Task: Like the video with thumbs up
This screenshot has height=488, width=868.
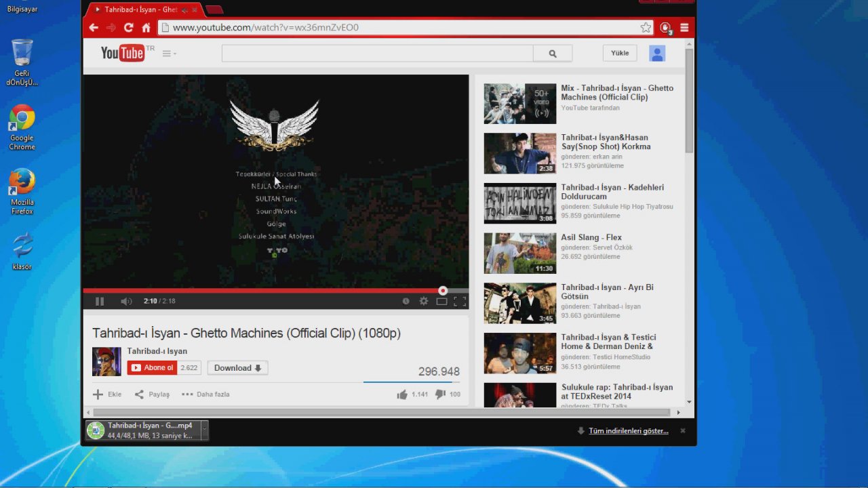Action: point(402,394)
